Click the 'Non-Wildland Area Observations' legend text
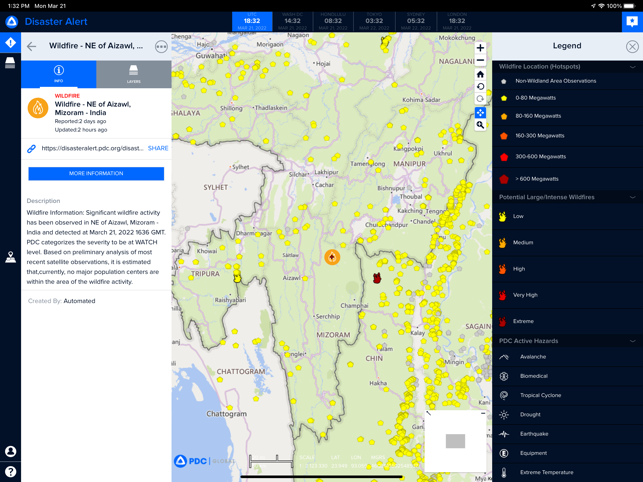The height and width of the screenshot is (482, 643). point(556,81)
